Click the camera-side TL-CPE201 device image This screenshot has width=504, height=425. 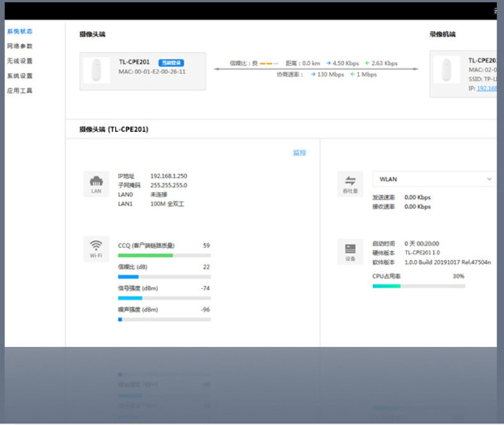tap(96, 70)
